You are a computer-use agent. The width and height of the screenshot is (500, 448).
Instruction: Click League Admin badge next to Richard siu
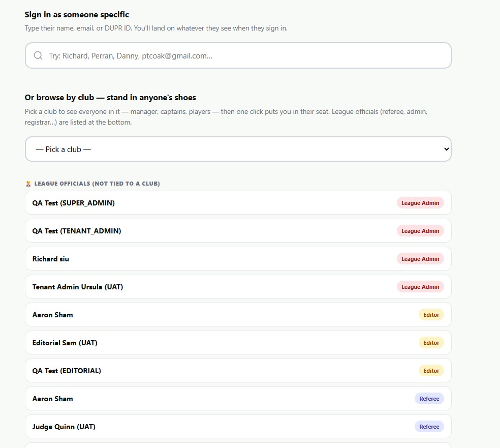tap(420, 259)
